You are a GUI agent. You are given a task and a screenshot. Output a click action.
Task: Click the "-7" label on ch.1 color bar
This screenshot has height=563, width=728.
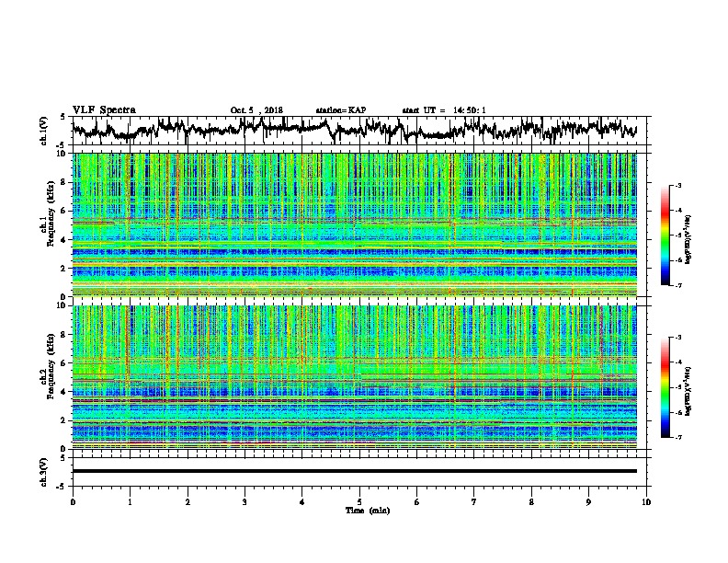pos(677,285)
